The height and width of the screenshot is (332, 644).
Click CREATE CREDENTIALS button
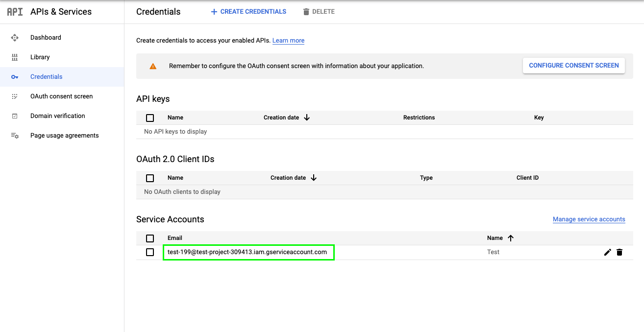pos(248,12)
